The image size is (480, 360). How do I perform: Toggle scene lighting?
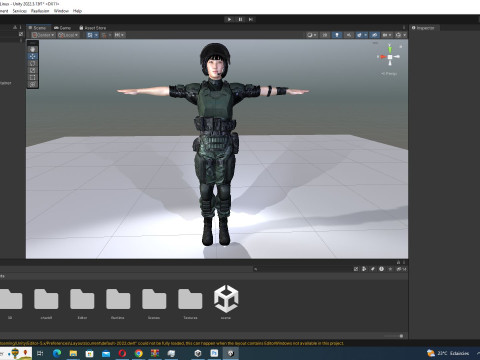point(337,35)
